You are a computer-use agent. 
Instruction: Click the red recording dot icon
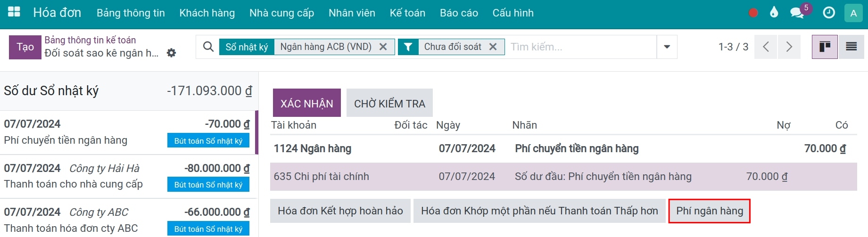point(753,13)
